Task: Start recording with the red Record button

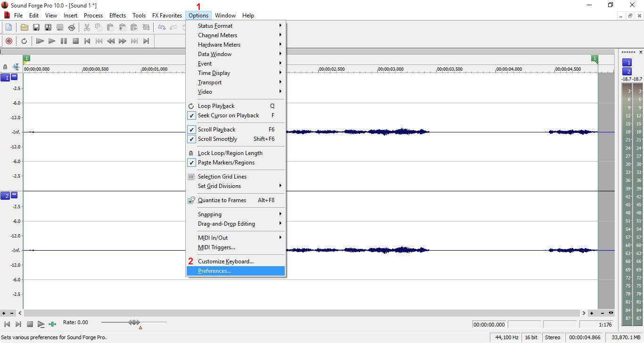Action: [x=8, y=41]
